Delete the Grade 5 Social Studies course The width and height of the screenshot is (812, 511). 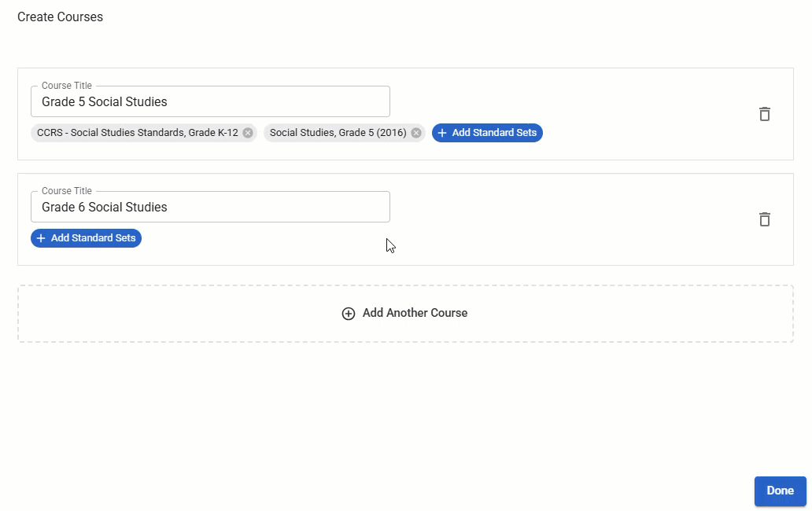[x=764, y=114]
